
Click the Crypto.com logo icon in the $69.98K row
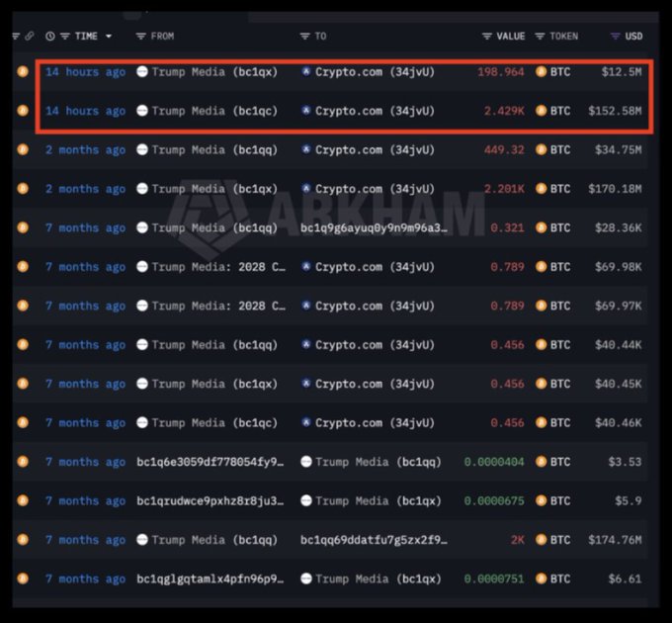coord(306,267)
